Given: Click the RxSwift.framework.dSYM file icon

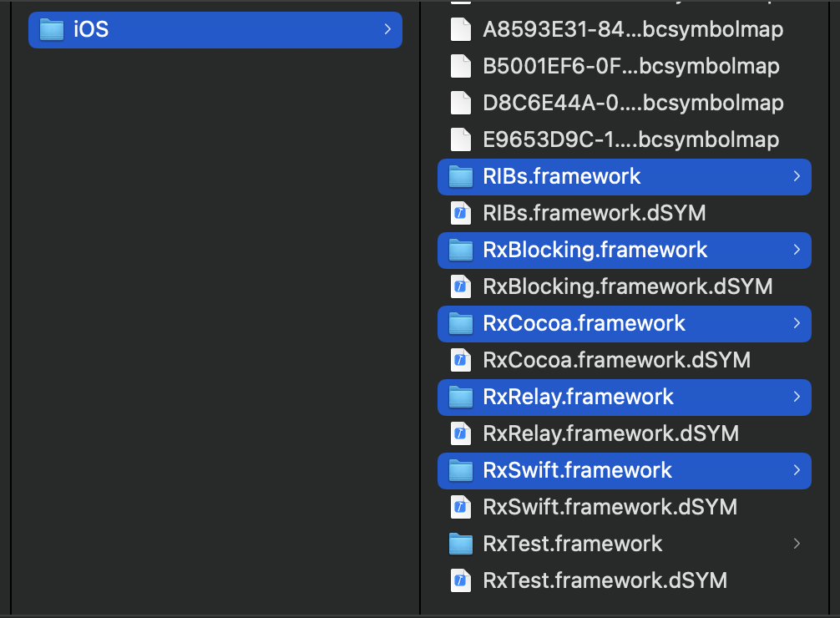Looking at the screenshot, I should pos(461,507).
